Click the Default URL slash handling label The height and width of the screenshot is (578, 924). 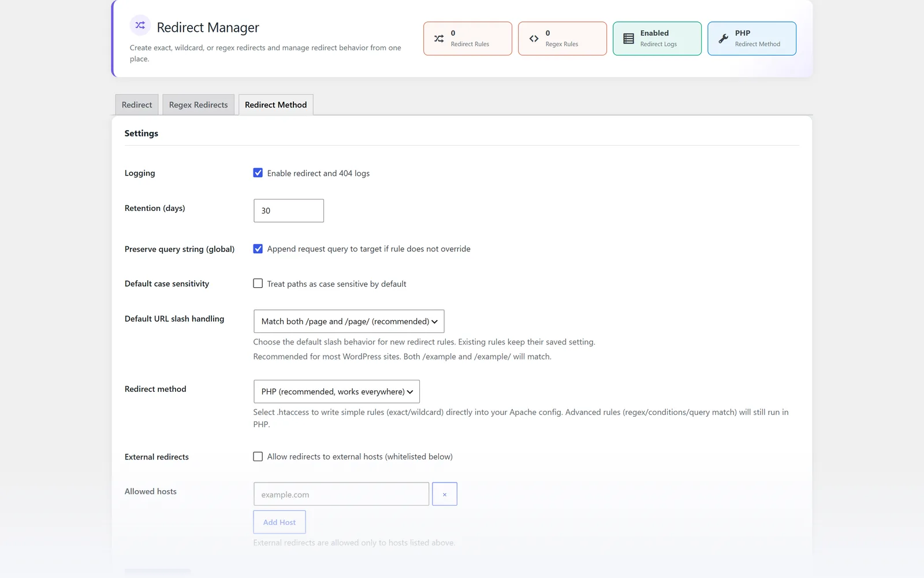tap(174, 318)
